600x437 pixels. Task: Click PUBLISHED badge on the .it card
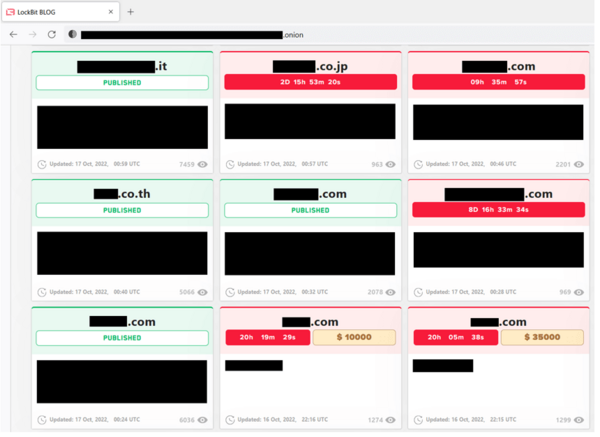122,83
